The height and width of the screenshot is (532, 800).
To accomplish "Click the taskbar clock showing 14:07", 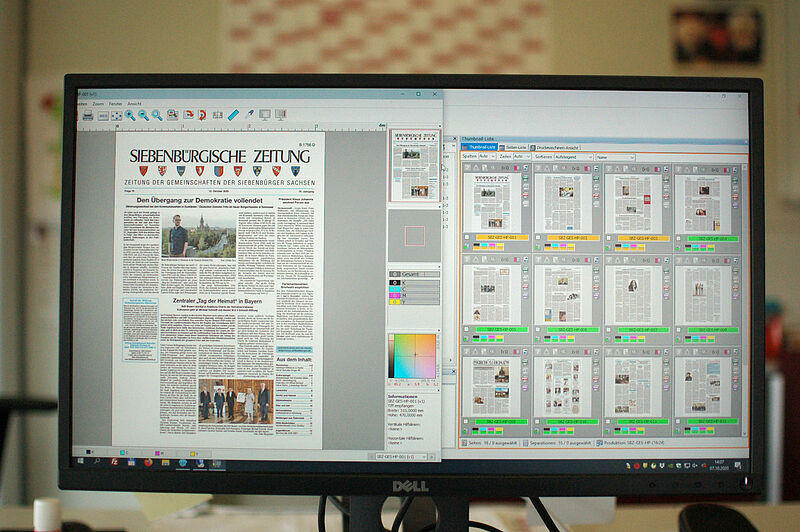I will pyautogui.click(x=719, y=465).
